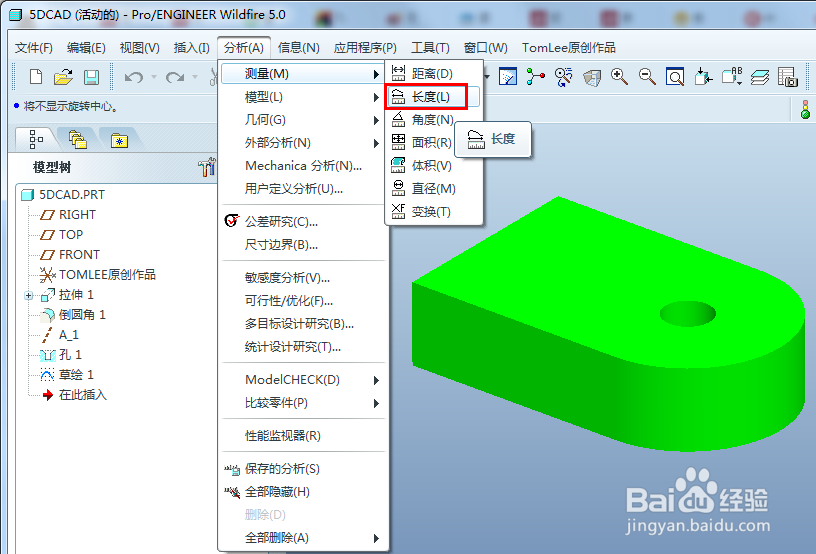The height and width of the screenshot is (554, 816).
Task: Click the View manager icon
Action: point(788,77)
